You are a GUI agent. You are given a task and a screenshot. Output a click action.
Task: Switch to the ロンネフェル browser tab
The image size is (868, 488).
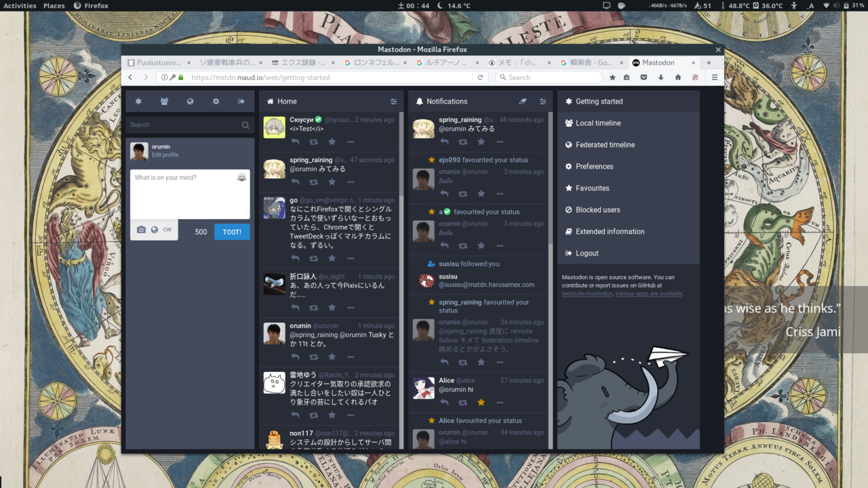click(x=374, y=62)
